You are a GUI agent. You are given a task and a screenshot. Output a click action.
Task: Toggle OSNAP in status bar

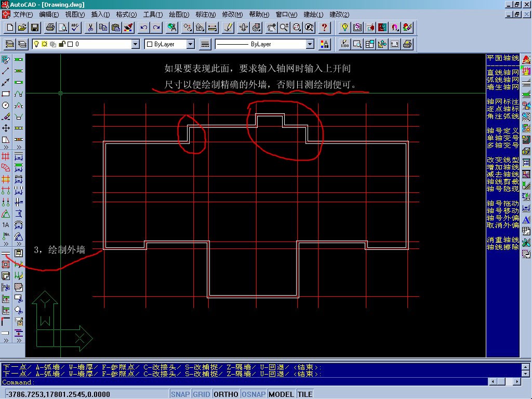pos(254,394)
